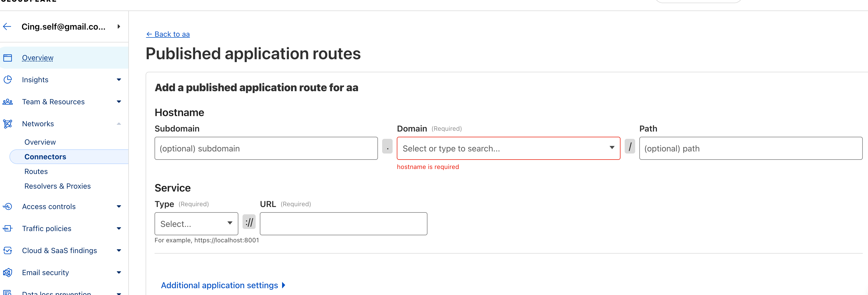
Task: Open the Domain search dropdown
Action: tap(508, 148)
